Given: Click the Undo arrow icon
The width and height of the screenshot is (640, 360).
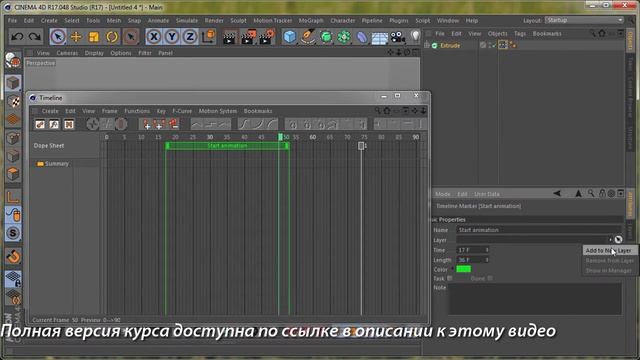Looking at the screenshot, I should (17, 37).
